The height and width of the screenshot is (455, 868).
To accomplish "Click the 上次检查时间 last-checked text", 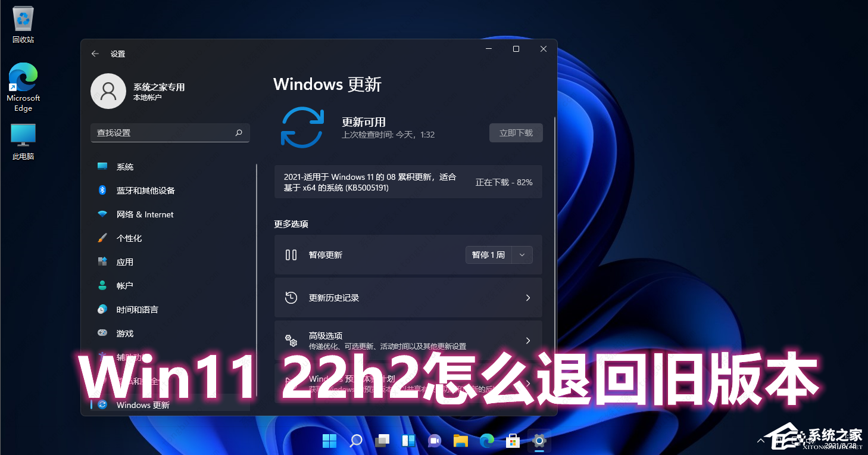I will (388, 135).
